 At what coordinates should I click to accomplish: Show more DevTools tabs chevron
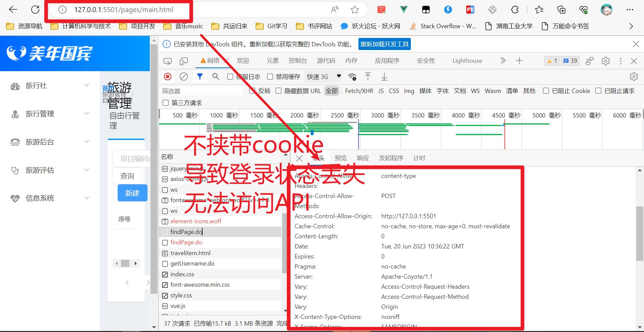tap(503, 61)
